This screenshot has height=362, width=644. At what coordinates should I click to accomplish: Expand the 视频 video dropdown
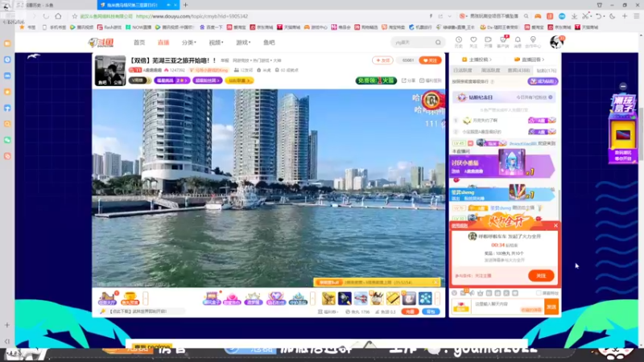tap(216, 43)
